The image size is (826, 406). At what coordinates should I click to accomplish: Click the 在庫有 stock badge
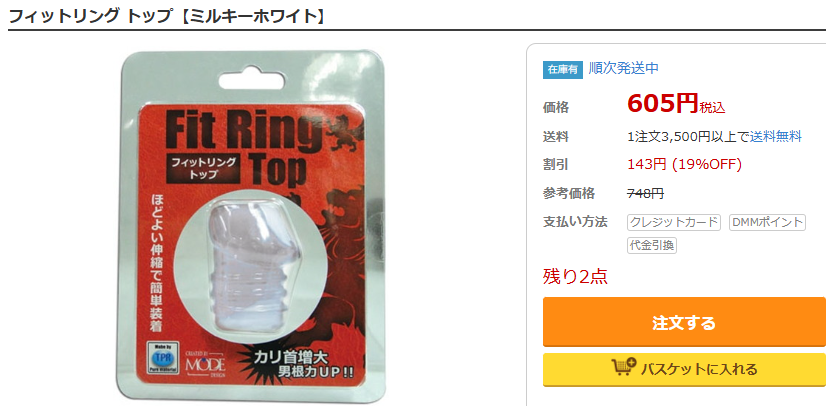(x=563, y=70)
